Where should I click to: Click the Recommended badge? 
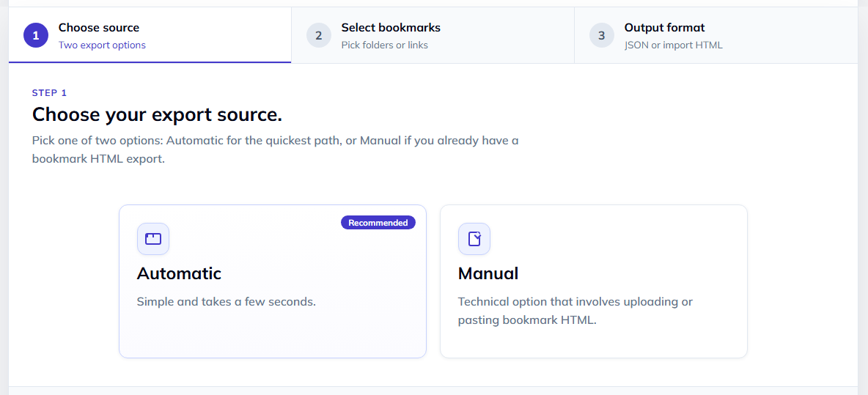tap(378, 222)
